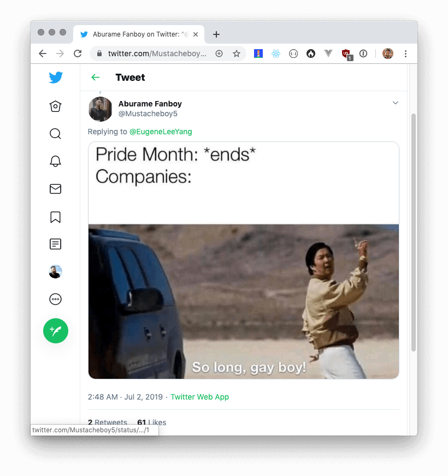Open Lighthouse extension icon
The width and height of the screenshot is (448, 476).
258,53
